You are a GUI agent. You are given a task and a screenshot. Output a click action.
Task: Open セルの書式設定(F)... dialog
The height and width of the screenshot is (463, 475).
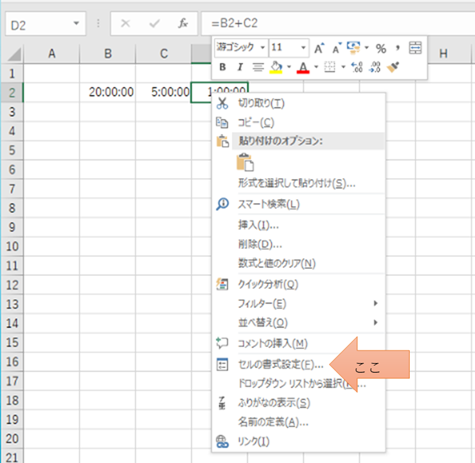pos(298,364)
